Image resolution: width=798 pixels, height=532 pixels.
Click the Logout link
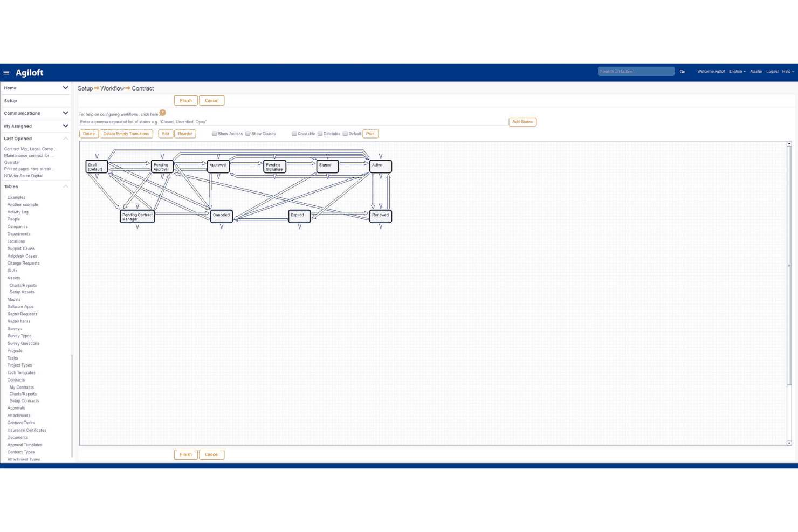point(772,72)
